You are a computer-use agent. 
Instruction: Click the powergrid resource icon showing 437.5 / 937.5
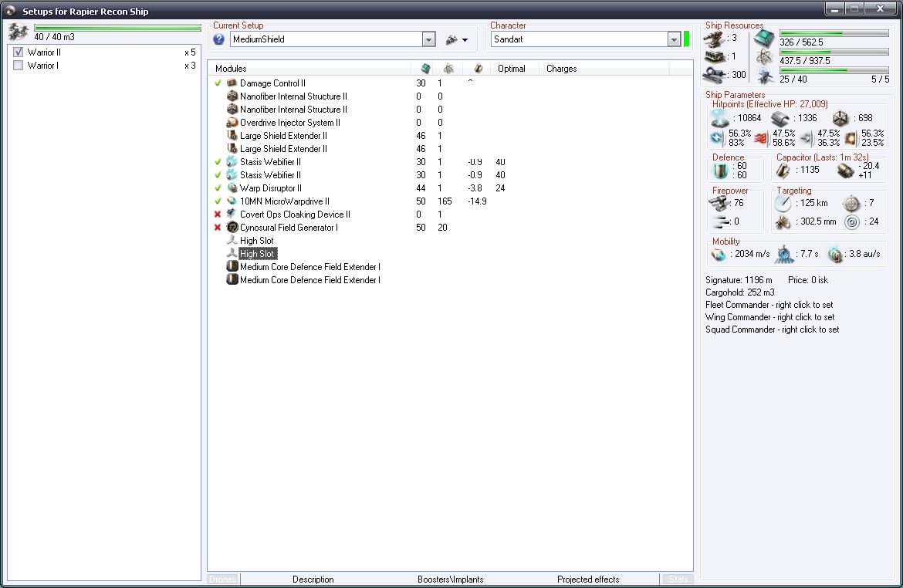(x=764, y=56)
